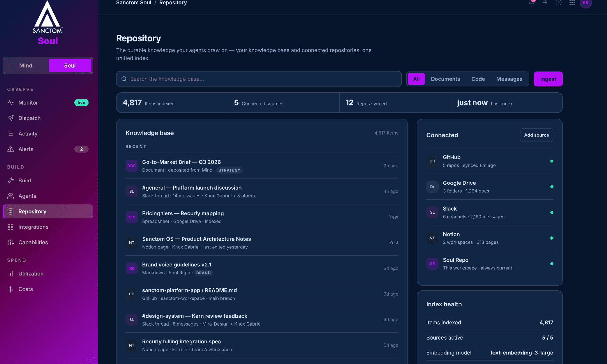Image resolution: width=607 pixels, height=364 pixels.
Task: Click the text-embedding-3-large value
Action: [522, 353]
